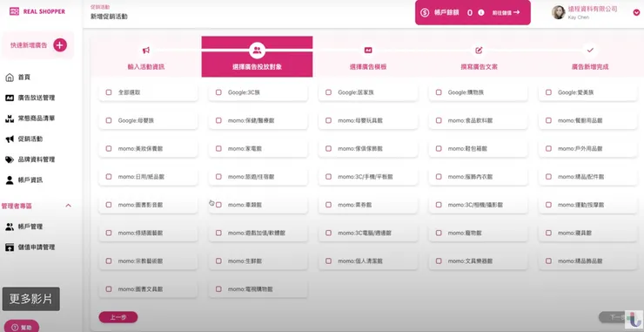Check the momo:保健/醫療館 checkbox
Screen dimensions: 644x332
pyautogui.click(x=218, y=120)
